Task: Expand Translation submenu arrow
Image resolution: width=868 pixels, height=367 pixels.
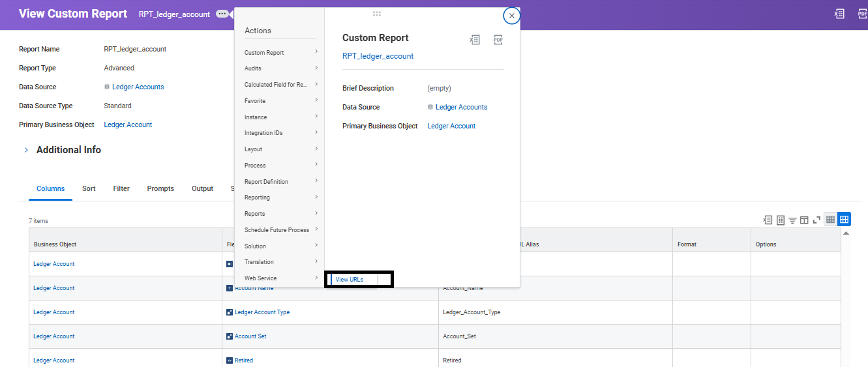Action: pyautogui.click(x=316, y=261)
